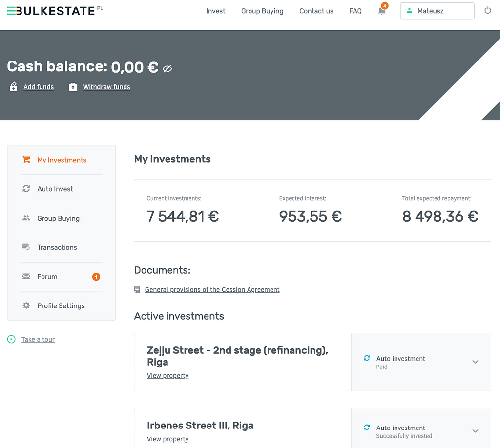Click the Withdraw funds icon

pyautogui.click(x=73, y=87)
